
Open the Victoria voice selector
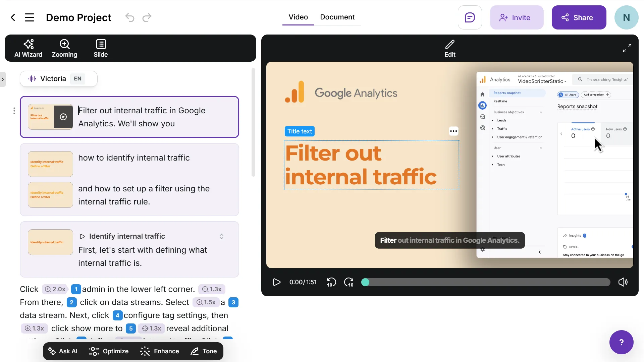[59, 79]
